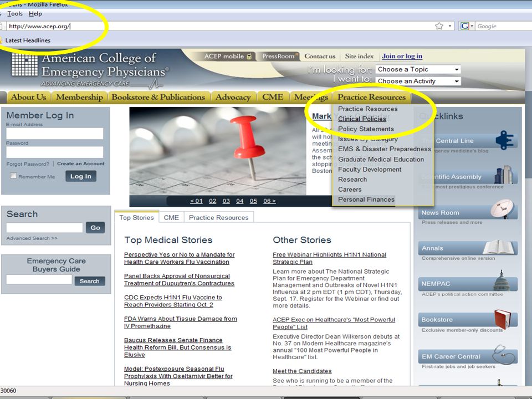This screenshot has height=399, width=532.
Task: Open the About Us navigation tab
Action: (x=28, y=97)
